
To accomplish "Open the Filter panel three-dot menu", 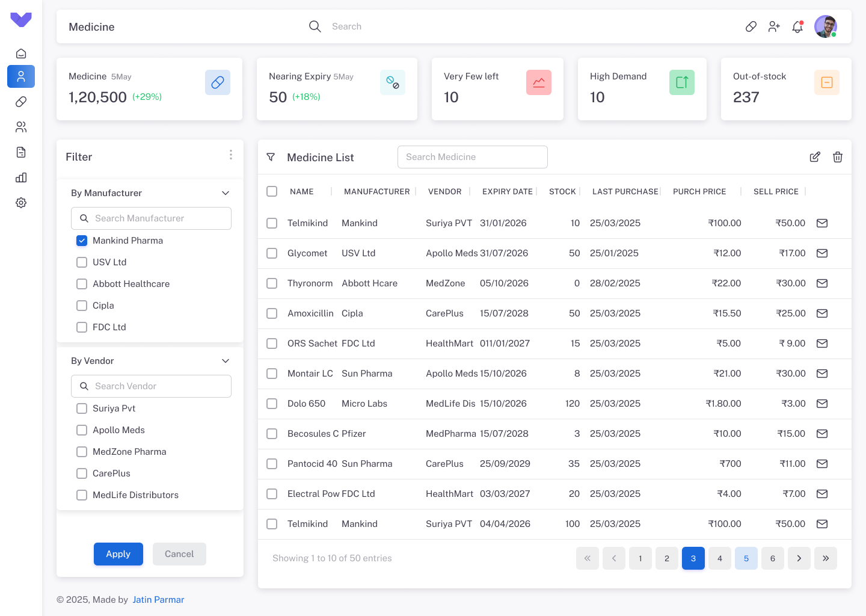I will 231,155.
